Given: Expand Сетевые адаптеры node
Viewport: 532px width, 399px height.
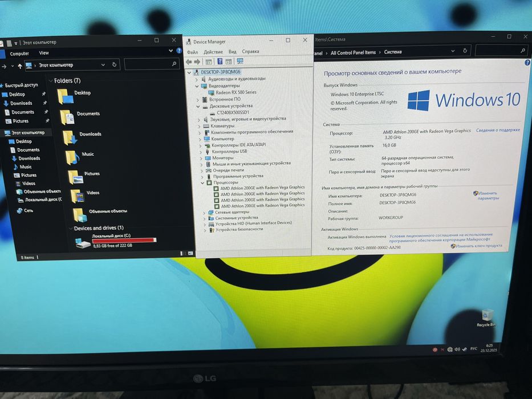Looking at the screenshot, I should (x=204, y=213).
